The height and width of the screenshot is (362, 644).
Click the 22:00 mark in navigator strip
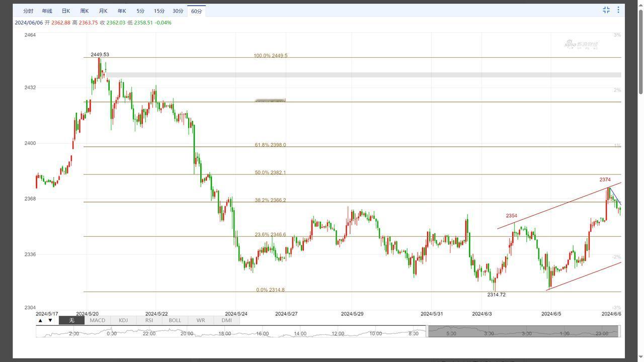tap(149, 333)
